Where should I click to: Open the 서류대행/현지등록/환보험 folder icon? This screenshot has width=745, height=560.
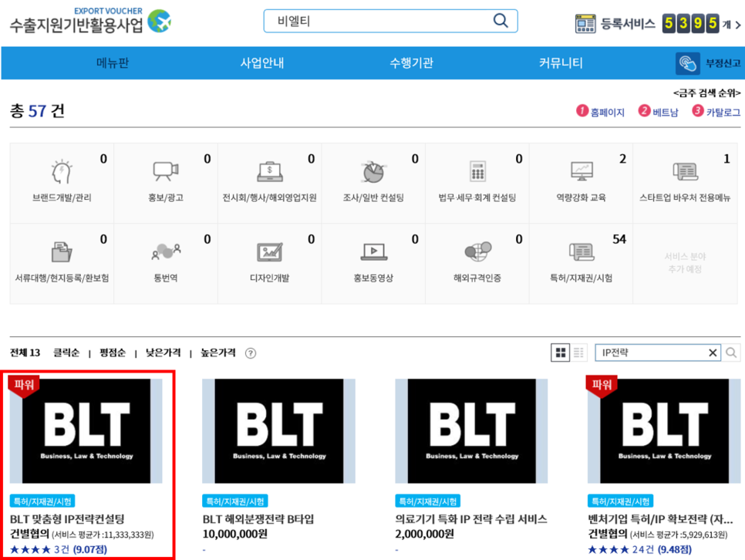pos(60,251)
